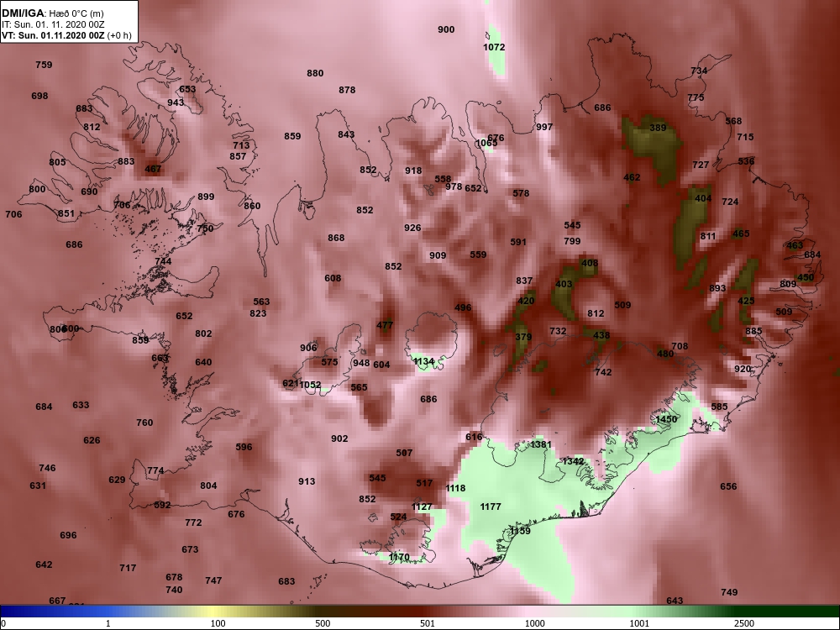Screen dimensions: 840x630
Task: Click the 656 value over the sea
Action: coord(728,486)
